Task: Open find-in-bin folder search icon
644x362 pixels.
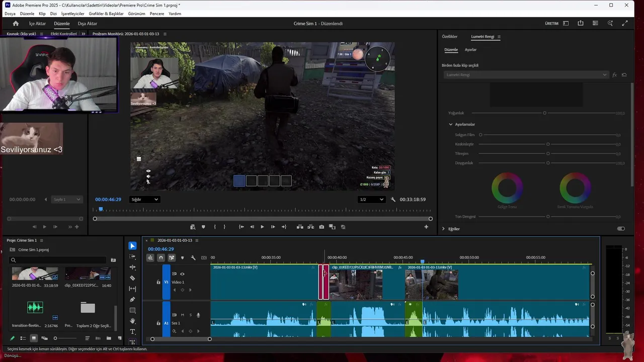Action: 113,260
